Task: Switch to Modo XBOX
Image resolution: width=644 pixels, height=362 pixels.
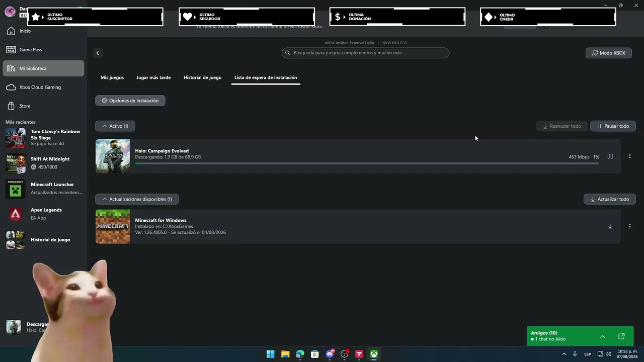Action: [x=609, y=53]
